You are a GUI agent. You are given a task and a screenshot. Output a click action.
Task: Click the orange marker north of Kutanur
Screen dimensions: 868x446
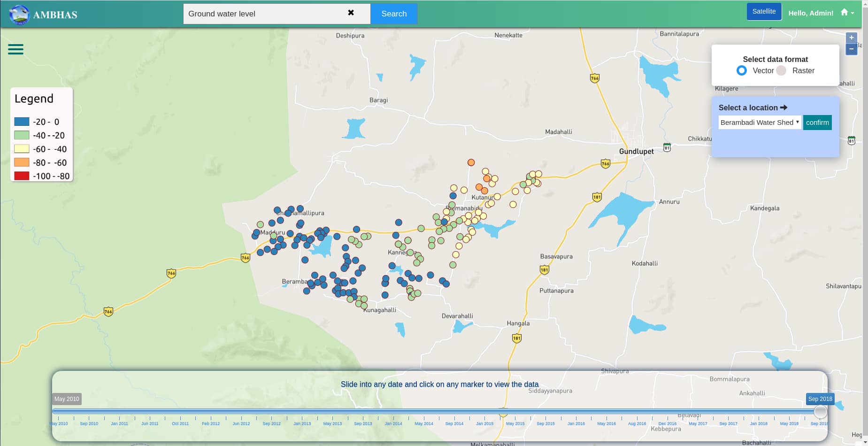(471, 162)
